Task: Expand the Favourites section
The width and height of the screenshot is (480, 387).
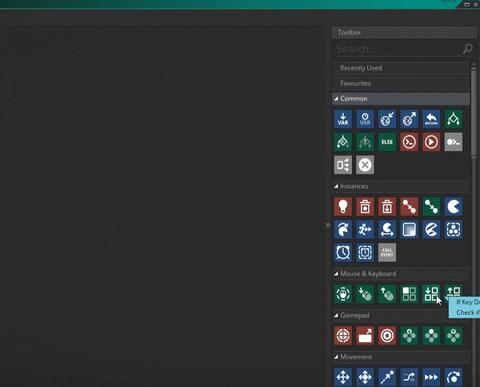Action: pyautogui.click(x=401, y=83)
